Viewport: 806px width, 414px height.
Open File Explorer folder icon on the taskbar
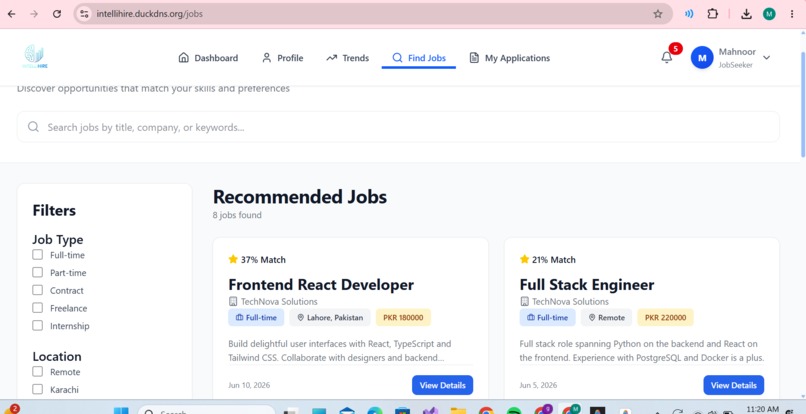coord(458,411)
